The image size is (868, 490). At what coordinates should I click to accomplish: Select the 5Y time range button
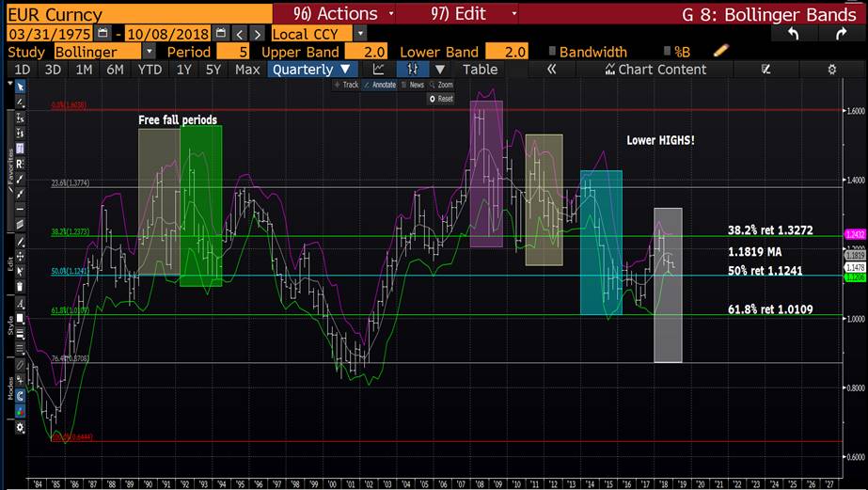214,70
